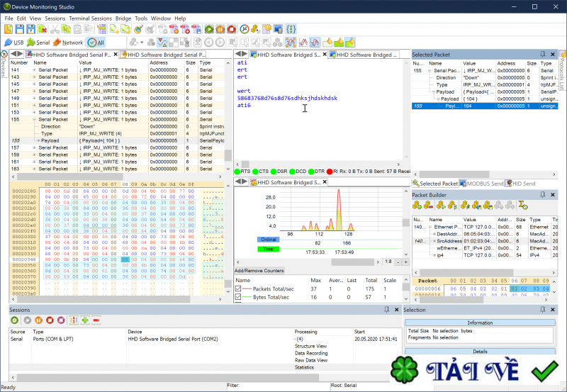567x392 pixels.
Task: Toggle the RTS signal indicator
Action: tap(238, 172)
